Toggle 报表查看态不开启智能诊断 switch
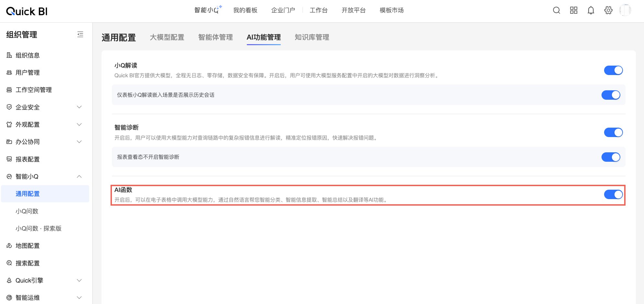Viewport: 644px width, 304px height. [611, 157]
